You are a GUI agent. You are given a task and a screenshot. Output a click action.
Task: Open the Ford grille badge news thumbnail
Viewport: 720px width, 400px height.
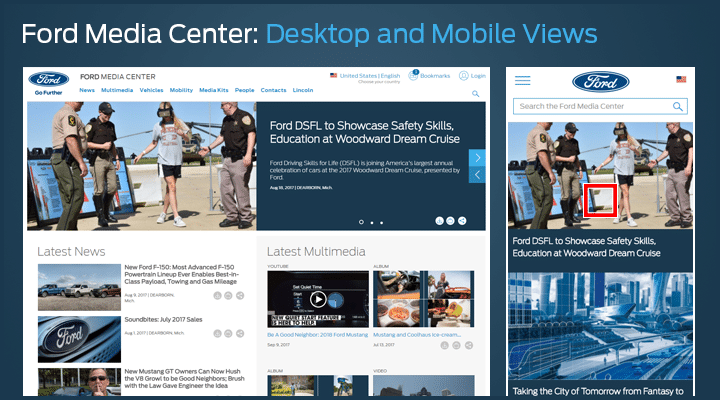click(x=79, y=339)
